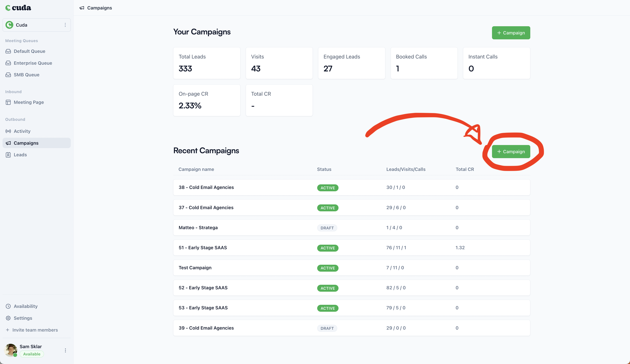The width and height of the screenshot is (630, 364).
Task: Click the Engaged Leads stat card
Action: pyautogui.click(x=351, y=63)
